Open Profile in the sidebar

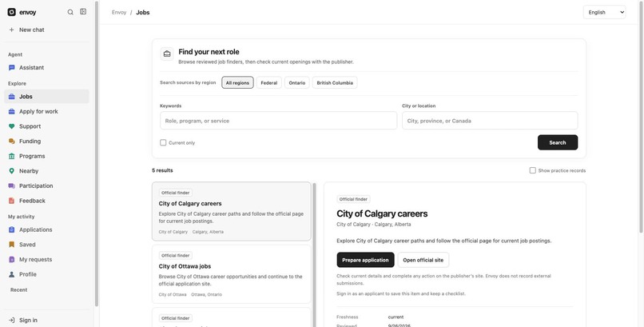pos(47,274)
